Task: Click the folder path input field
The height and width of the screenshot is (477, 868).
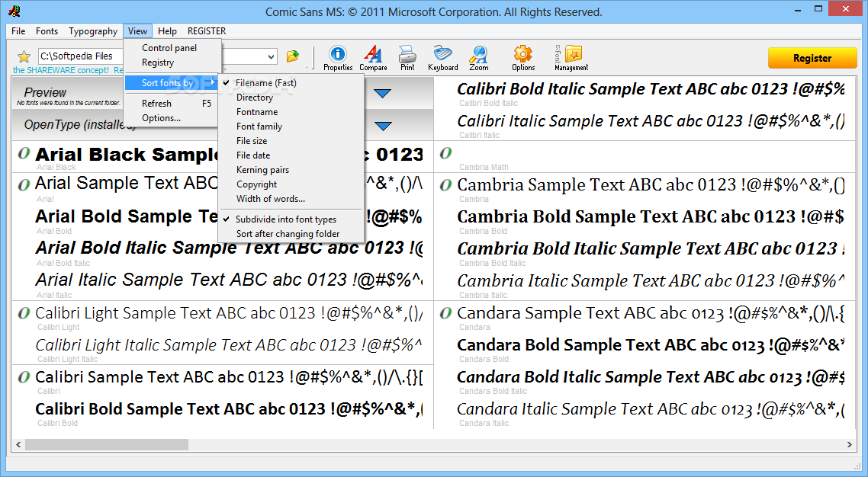Action: 80,56
